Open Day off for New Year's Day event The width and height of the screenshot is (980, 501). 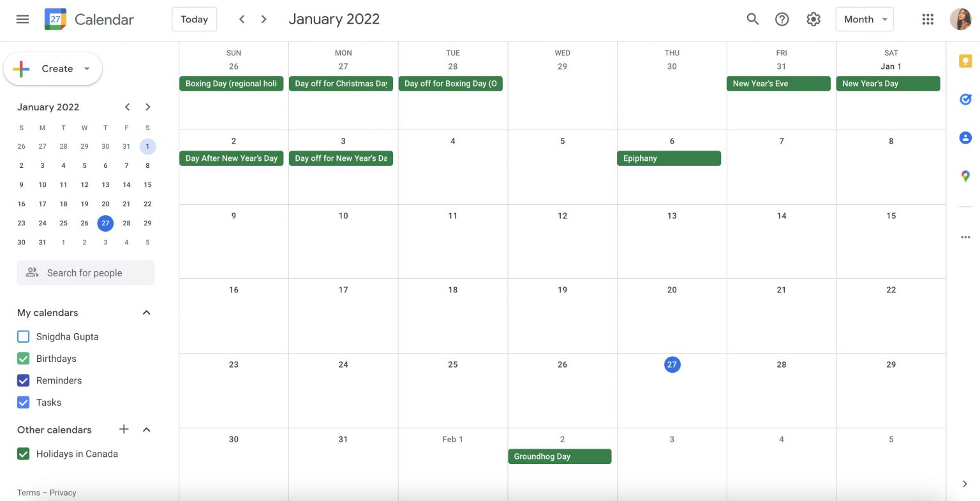[341, 158]
